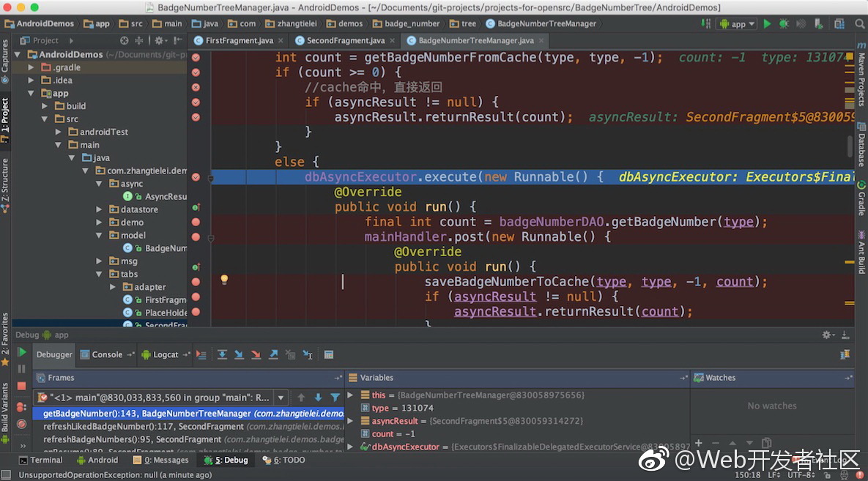This screenshot has width=868, height=481.
Task: Click the green Resume Program icon
Action: pyautogui.click(x=22, y=353)
